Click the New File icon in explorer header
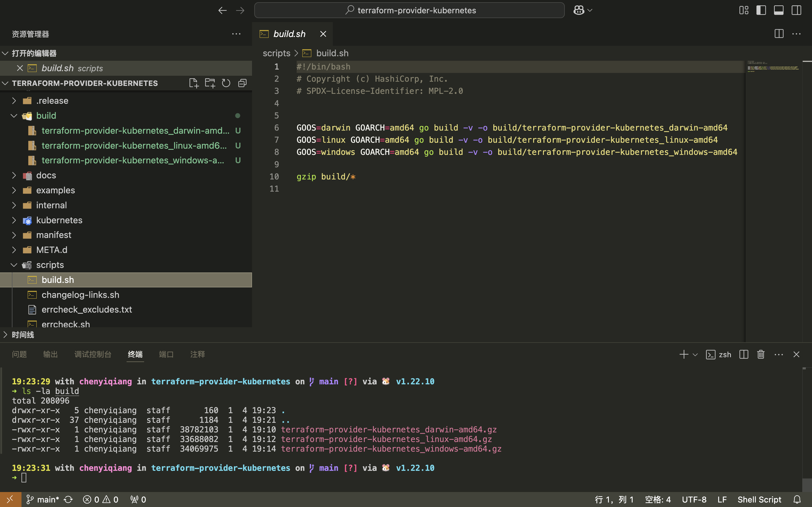 coord(194,83)
